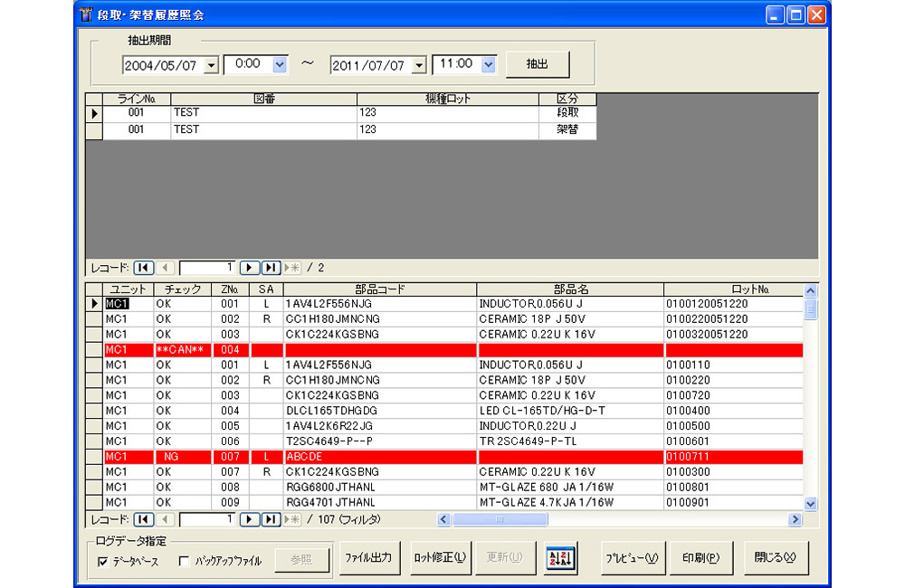Screen dimensions: 905x588
Task: Jump to last record in upper navigator
Action: point(271,268)
